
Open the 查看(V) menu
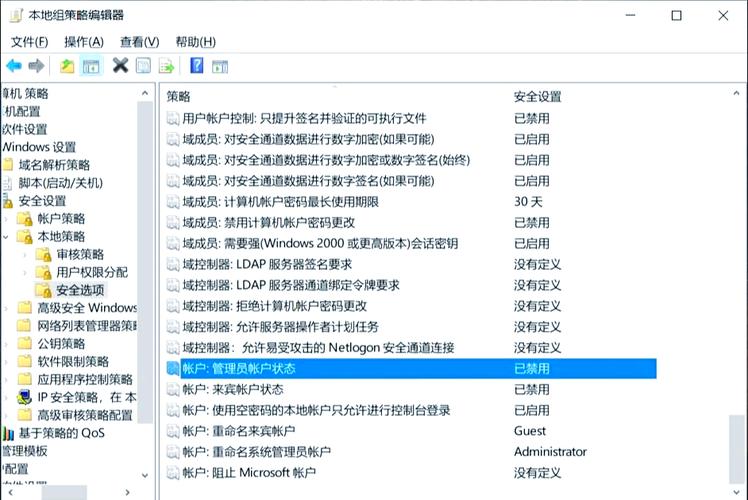tap(139, 42)
